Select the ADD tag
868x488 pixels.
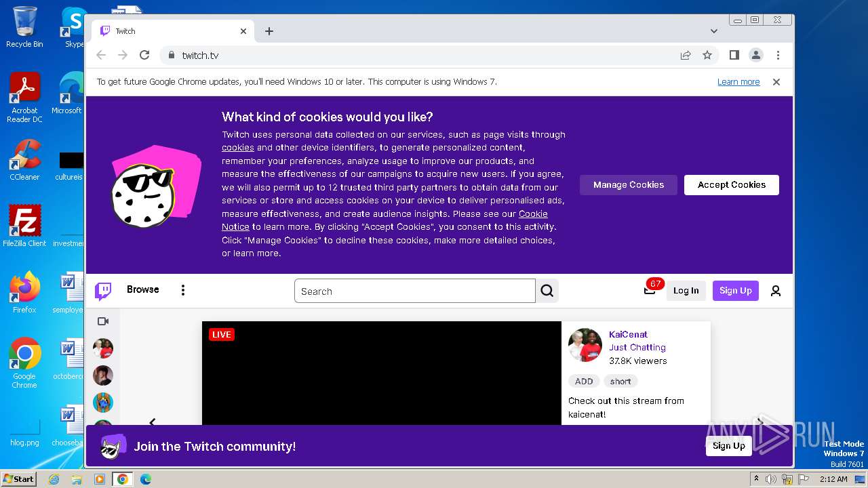tap(584, 381)
